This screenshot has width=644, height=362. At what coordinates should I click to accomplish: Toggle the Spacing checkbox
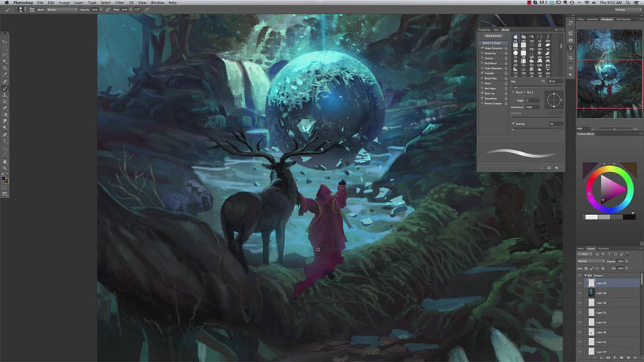click(514, 123)
